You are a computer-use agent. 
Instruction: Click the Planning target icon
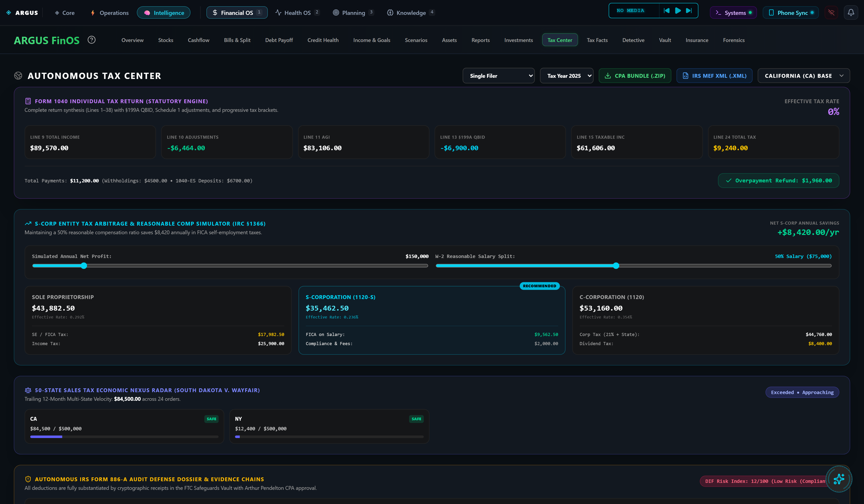336,13
